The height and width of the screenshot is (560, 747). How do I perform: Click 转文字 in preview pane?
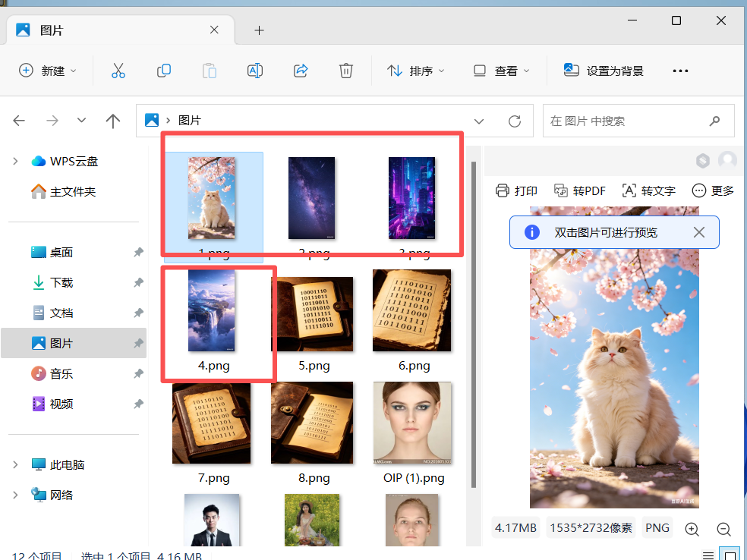pyautogui.click(x=648, y=190)
